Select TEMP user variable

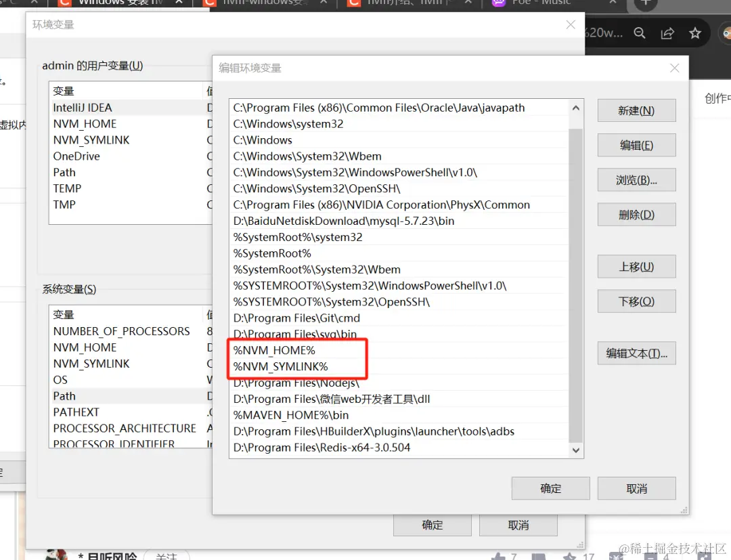[131, 188]
